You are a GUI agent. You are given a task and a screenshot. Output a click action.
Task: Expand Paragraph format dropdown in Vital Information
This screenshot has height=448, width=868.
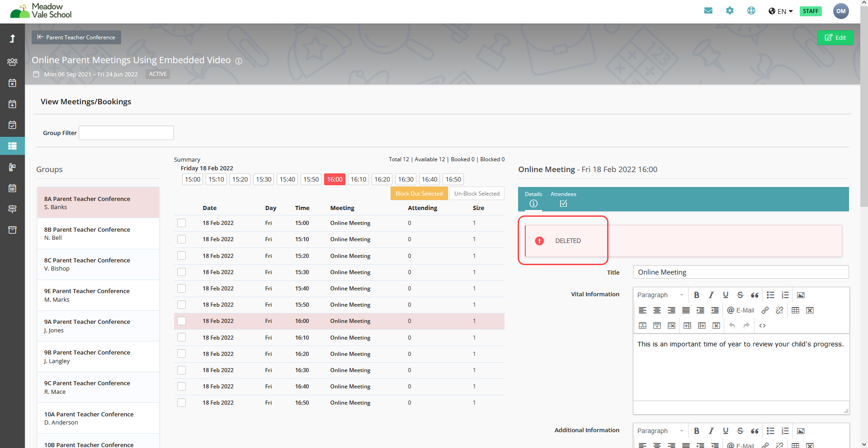pos(660,295)
